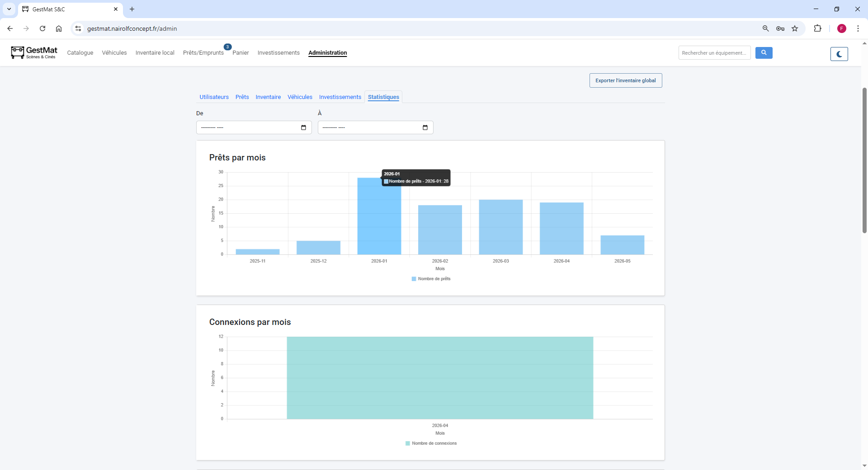Click Prêts par mois heading
Screen dimensions: 868x470
(x=237, y=158)
